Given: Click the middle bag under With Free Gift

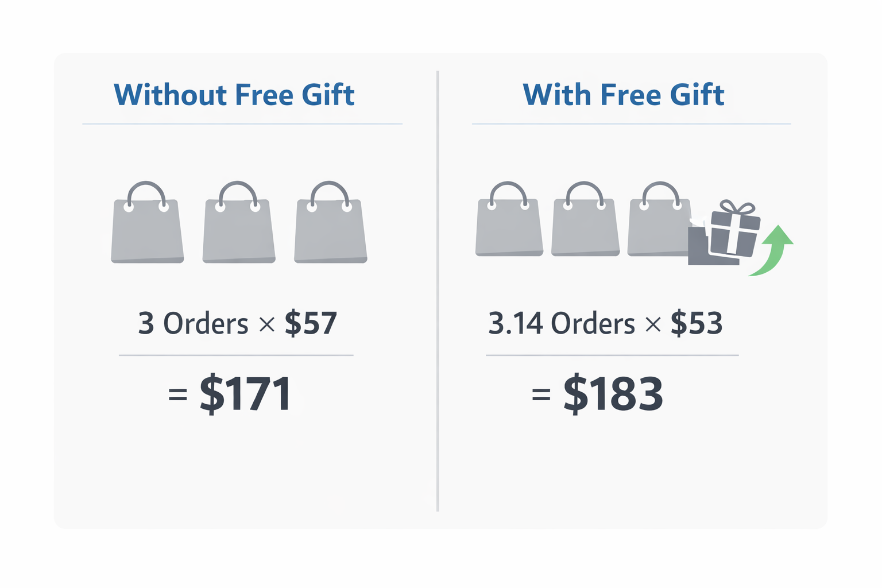Looking at the screenshot, I should coord(585,227).
